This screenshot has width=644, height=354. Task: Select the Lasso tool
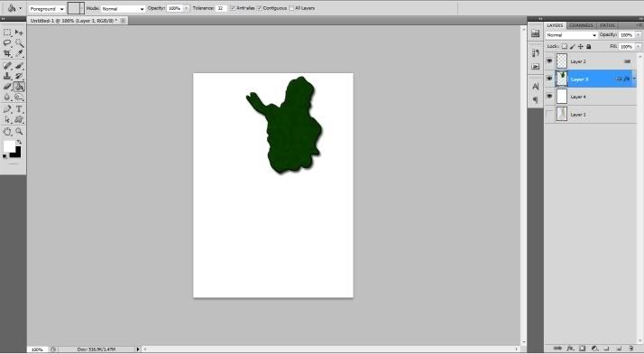coord(7,42)
